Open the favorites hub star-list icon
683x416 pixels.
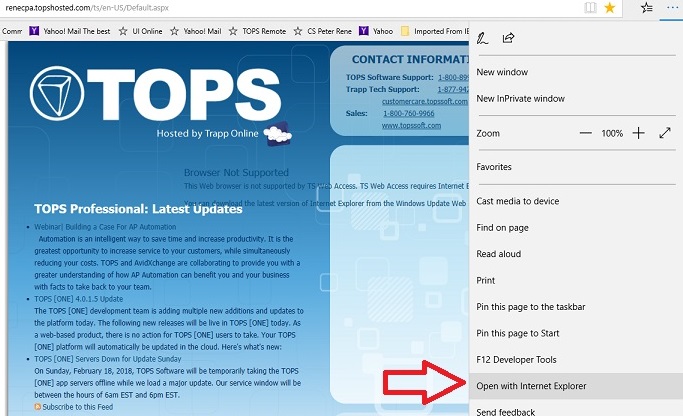point(647,7)
